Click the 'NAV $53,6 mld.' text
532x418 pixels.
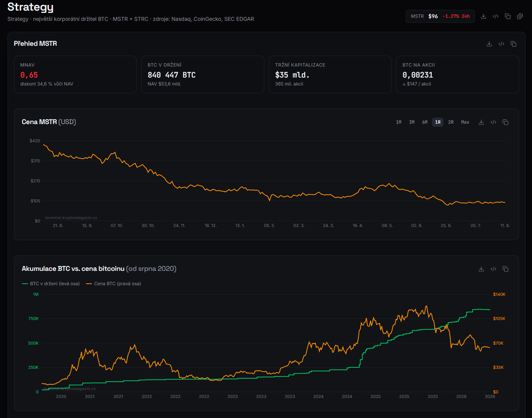point(164,84)
